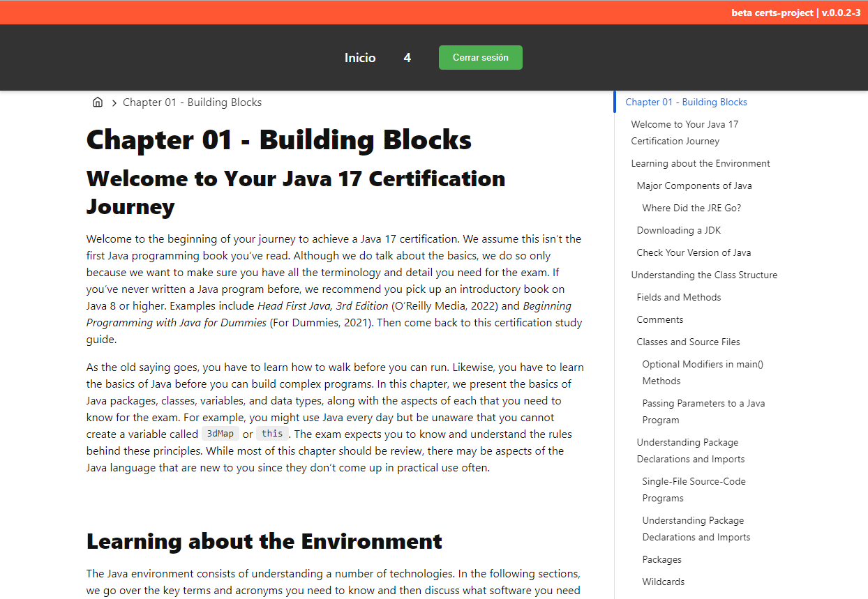Open Understanding the Class Structure in the outline
Viewport: 868px width, 599px height.
(x=704, y=275)
